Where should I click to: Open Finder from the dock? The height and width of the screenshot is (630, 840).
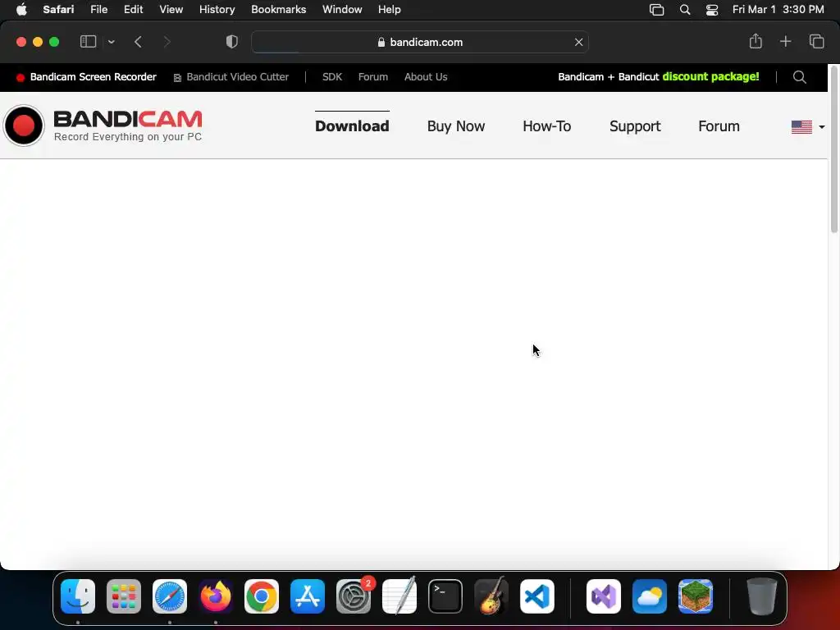coord(78,596)
